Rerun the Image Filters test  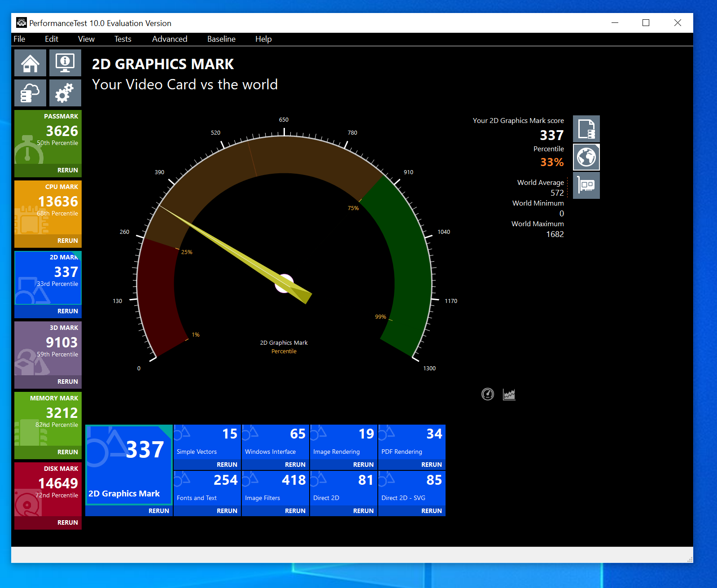point(295,511)
